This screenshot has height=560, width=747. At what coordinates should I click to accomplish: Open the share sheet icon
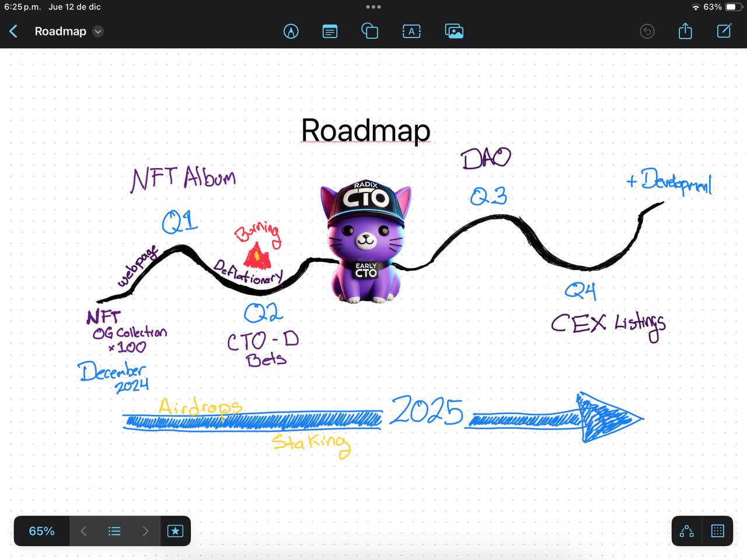(685, 31)
